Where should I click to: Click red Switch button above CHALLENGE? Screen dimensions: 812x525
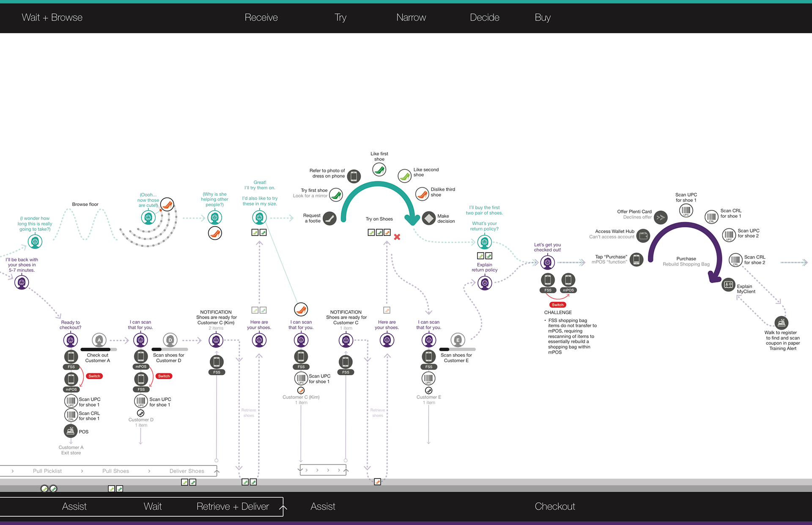[x=557, y=305]
